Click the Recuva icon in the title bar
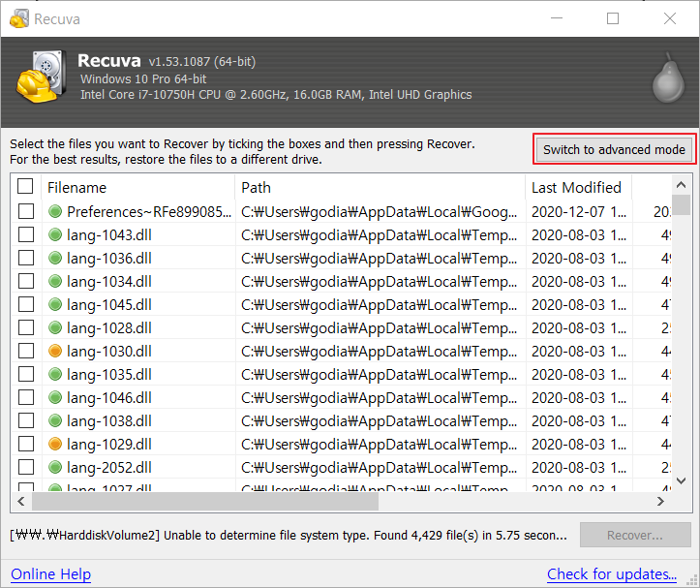 [18, 18]
